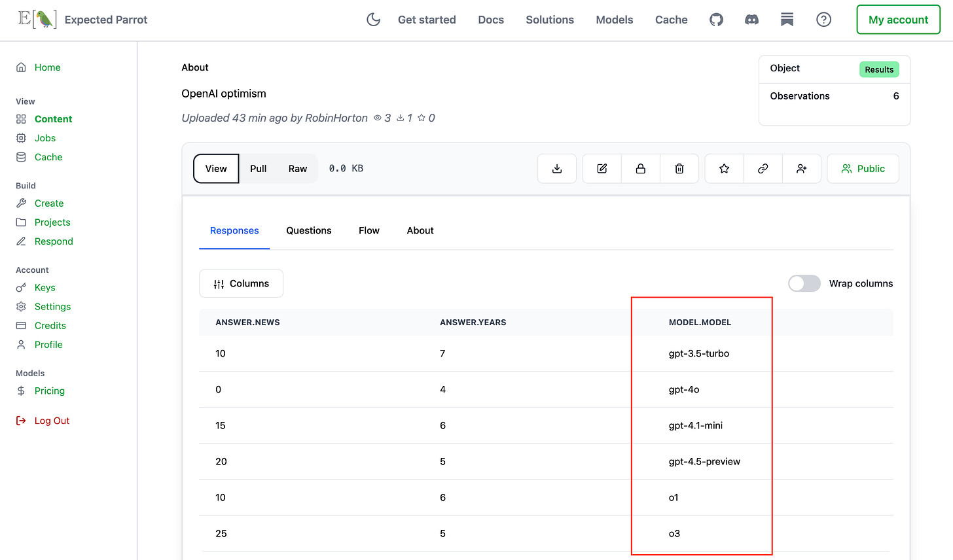953x560 pixels.
Task: Select the Raw mode button
Action: 298,169
